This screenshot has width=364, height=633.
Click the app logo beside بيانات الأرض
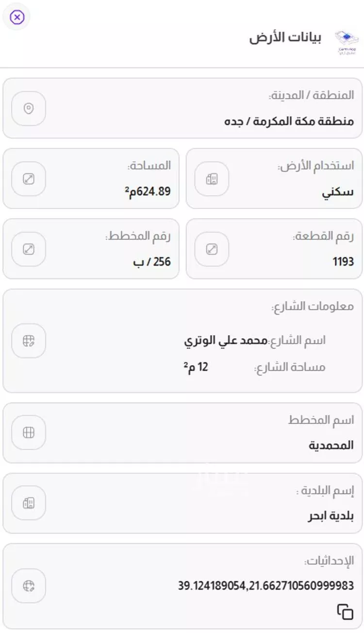[347, 42]
